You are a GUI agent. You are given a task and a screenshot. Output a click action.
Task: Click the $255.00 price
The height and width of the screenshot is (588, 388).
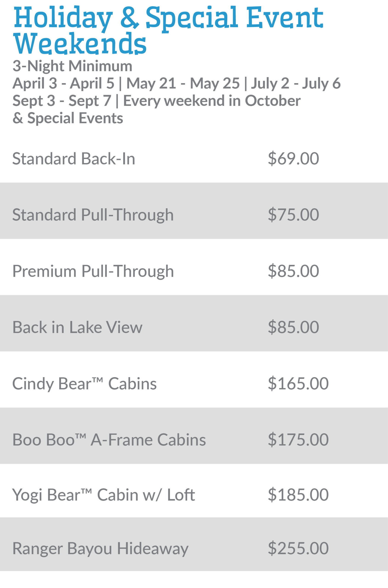pos(298,548)
